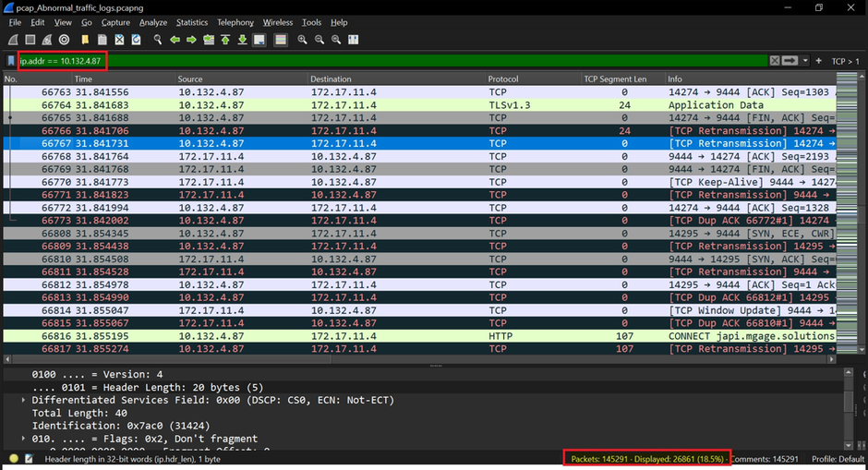This screenshot has height=470, width=868.
Task: Open capture options circular icon
Action: click(65, 40)
